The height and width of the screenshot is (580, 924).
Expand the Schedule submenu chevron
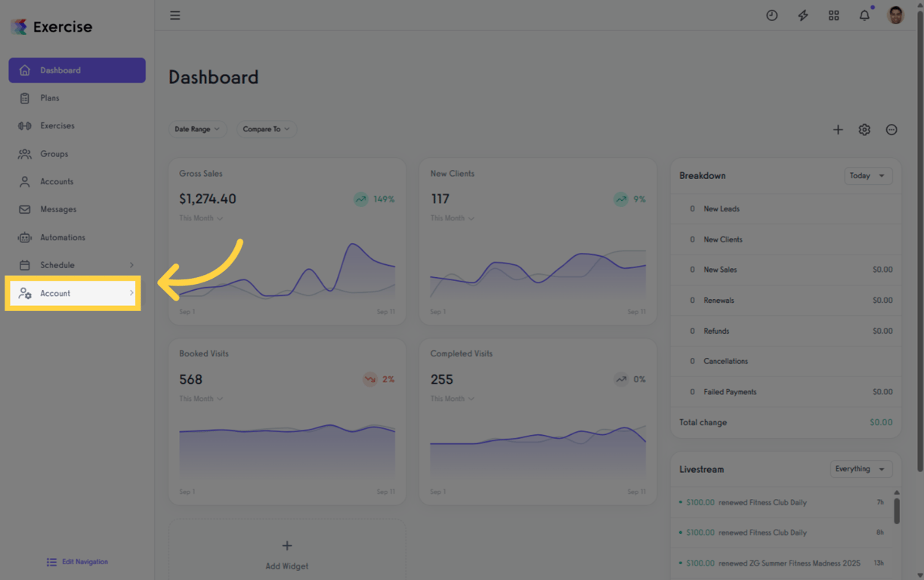[x=131, y=265]
